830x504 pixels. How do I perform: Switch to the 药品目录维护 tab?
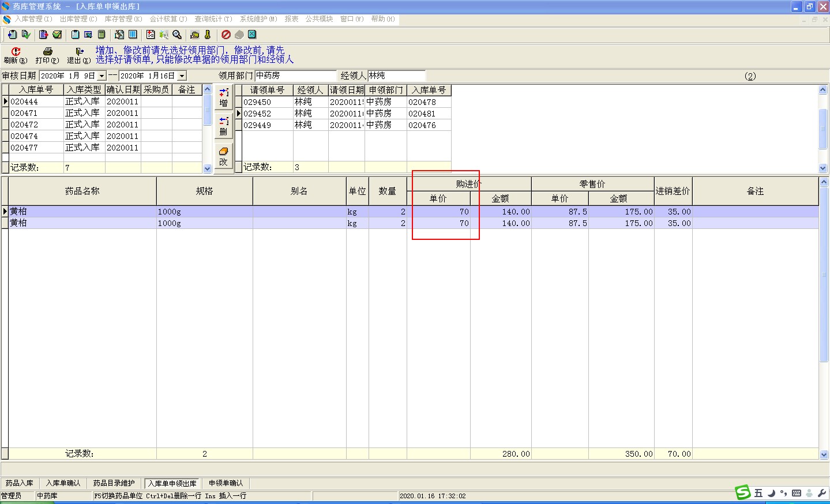tap(114, 483)
